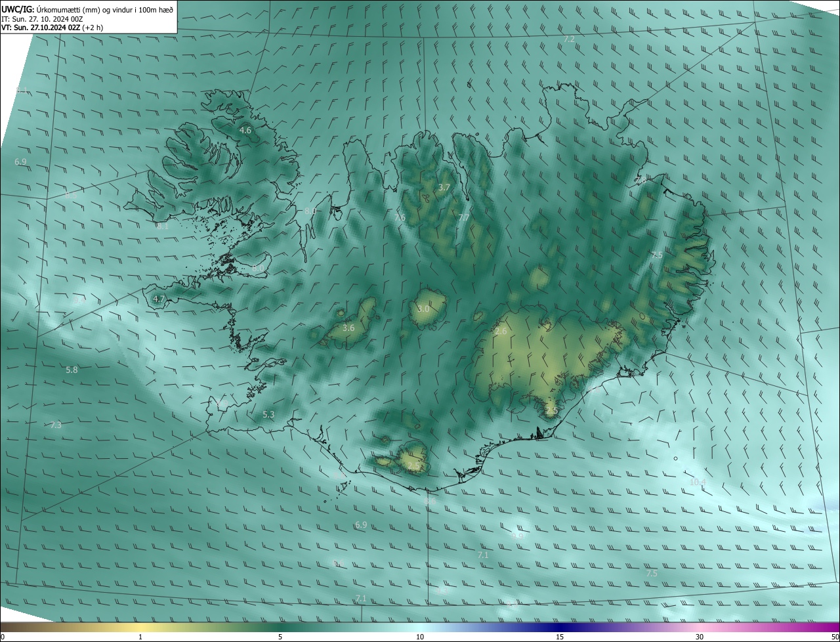Click the 5 tick on the colour scale
This screenshot has height=642, width=840.
(280, 637)
